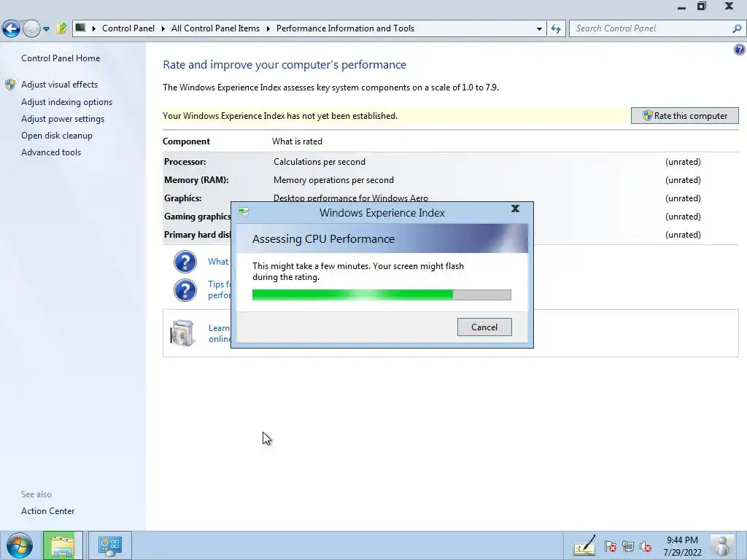Click the greyed Forward navigation arrow
This screenshot has width=747, height=560.
click(x=31, y=28)
